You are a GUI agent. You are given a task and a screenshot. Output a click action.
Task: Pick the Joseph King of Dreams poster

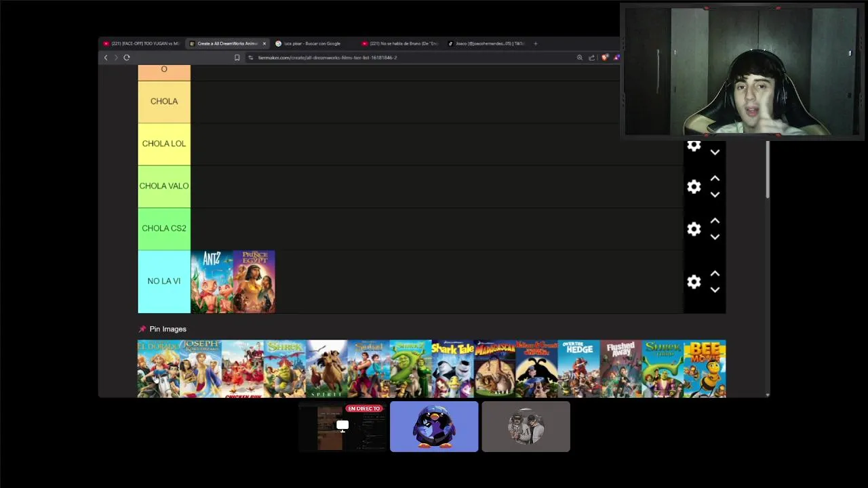coord(200,369)
